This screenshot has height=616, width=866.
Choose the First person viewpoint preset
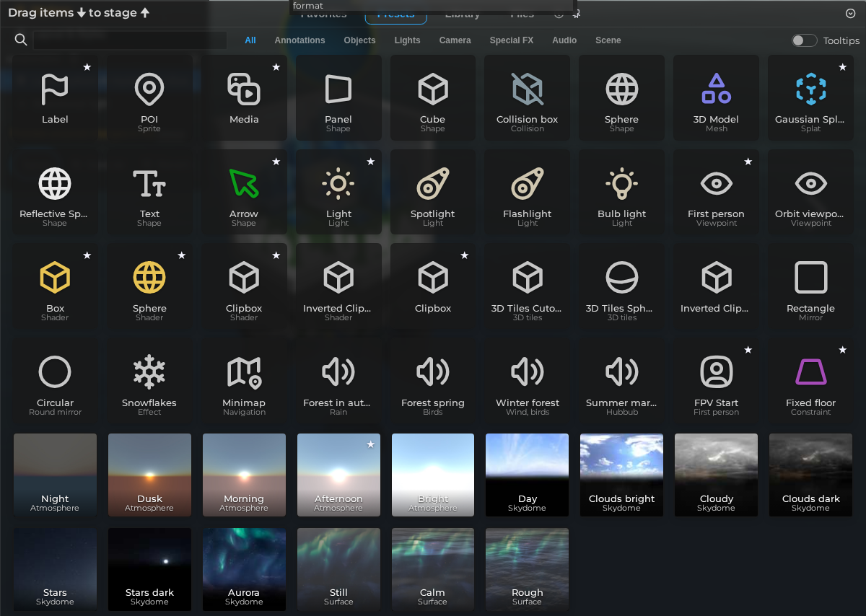coord(717,192)
